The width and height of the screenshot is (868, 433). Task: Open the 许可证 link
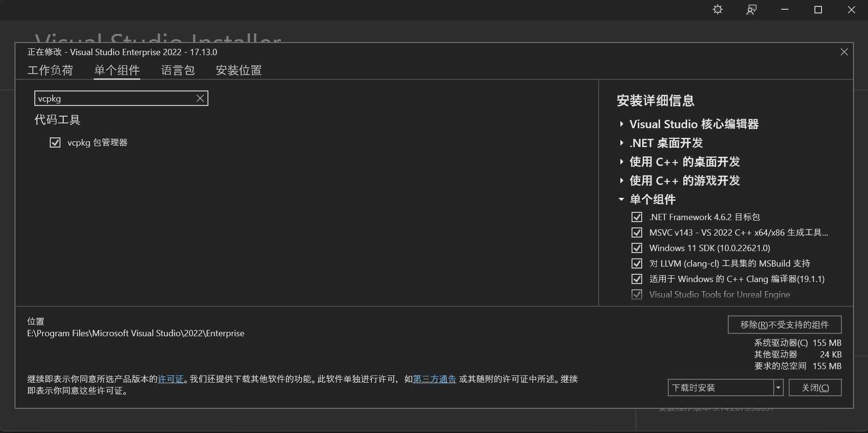point(171,379)
